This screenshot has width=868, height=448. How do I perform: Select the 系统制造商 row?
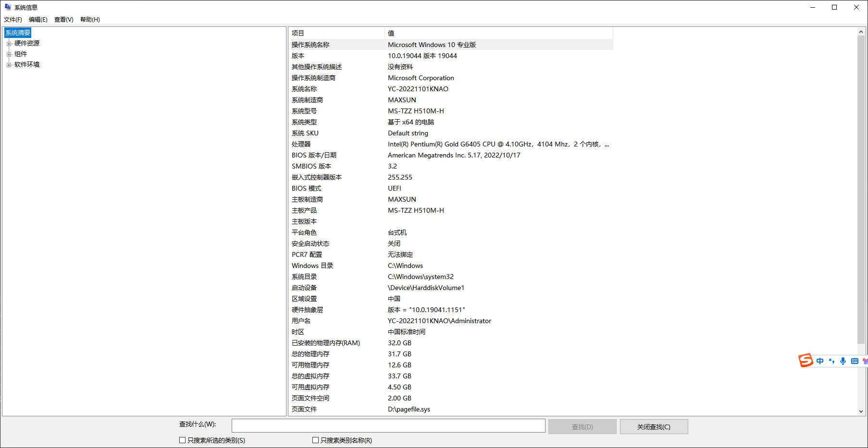point(451,100)
